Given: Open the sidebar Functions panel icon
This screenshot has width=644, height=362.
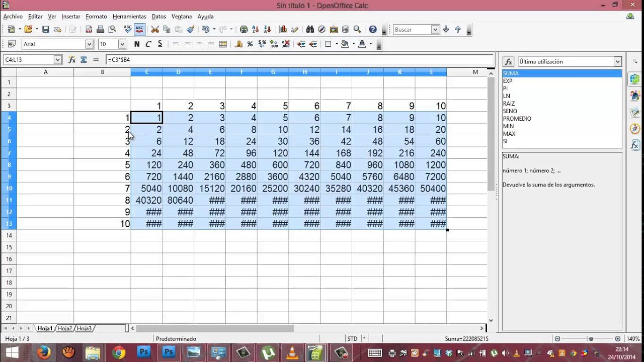Looking at the screenshot, I should click(x=635, y=145).
